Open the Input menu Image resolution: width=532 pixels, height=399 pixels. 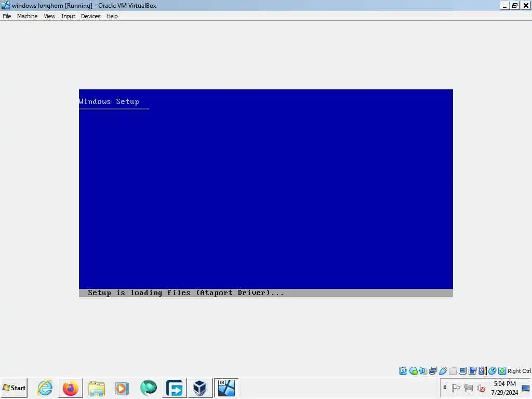click(x=68, y=16)
